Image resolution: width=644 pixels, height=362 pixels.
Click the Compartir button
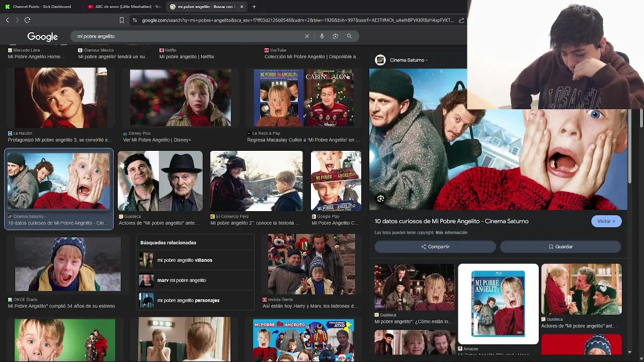[x=435, y=247]
